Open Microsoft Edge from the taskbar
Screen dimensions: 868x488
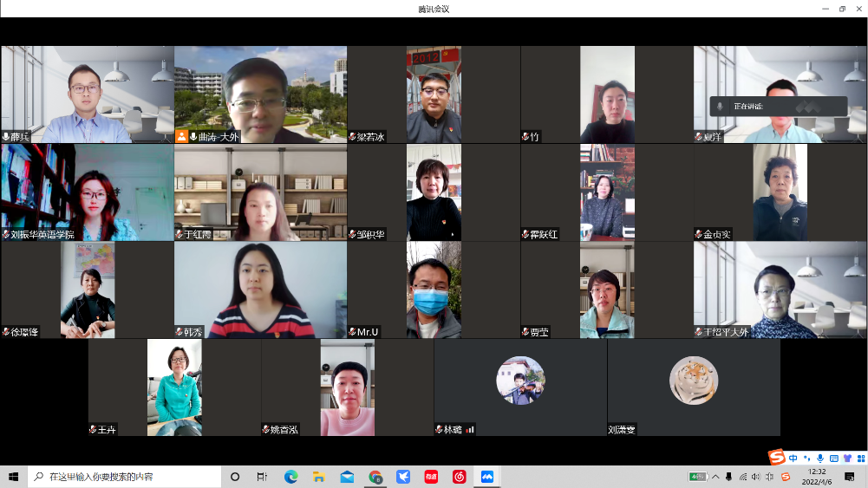291,477
